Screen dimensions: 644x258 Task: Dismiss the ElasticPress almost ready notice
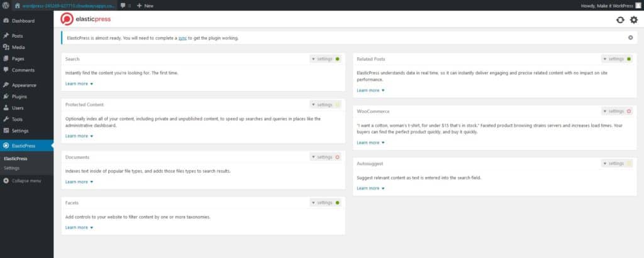coord(630,38)
